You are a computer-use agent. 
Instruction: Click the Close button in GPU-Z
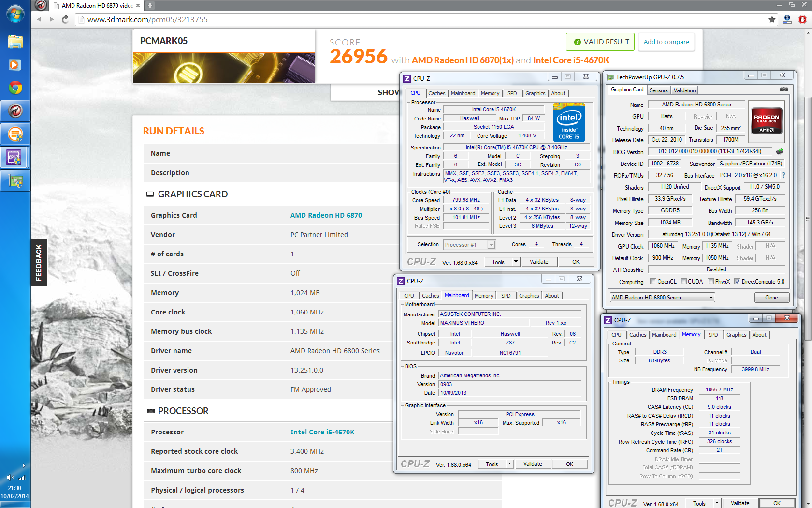pyautogui.click(x=771, y=298)
